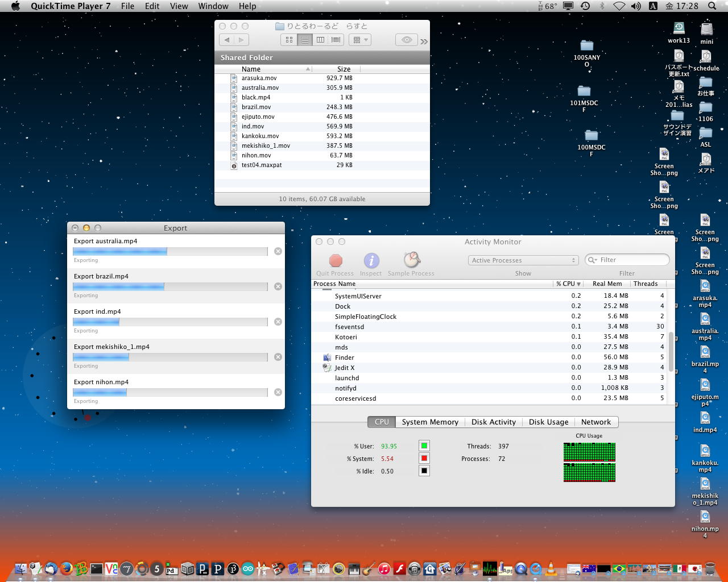Open Quick Look with the eye icon
728x582 pixels.
[407, 40]
